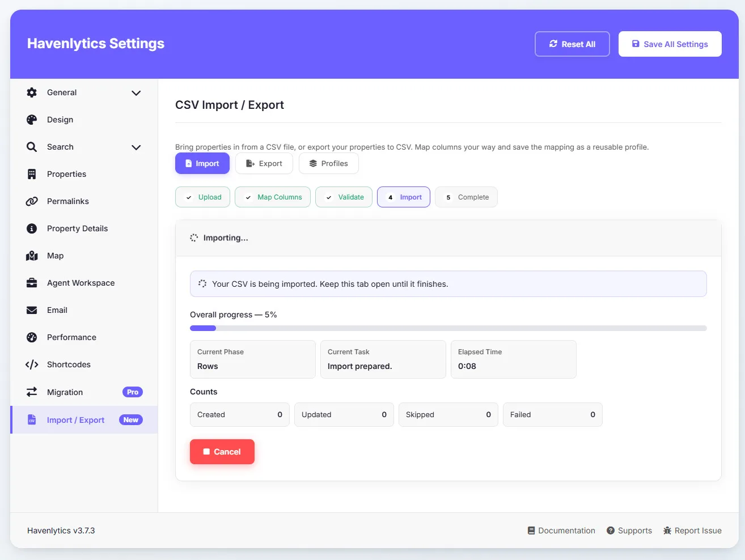This screenshot has height=560, width=745.
Task: Open the Profiles tab
Action: 329,163
